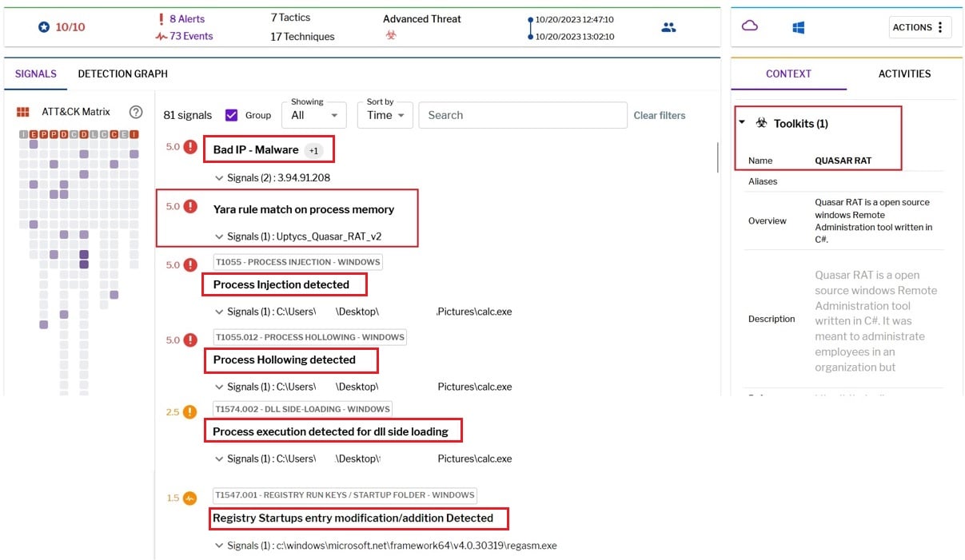
Task: Switch to the Activities tab
Action: coord(904,73)
